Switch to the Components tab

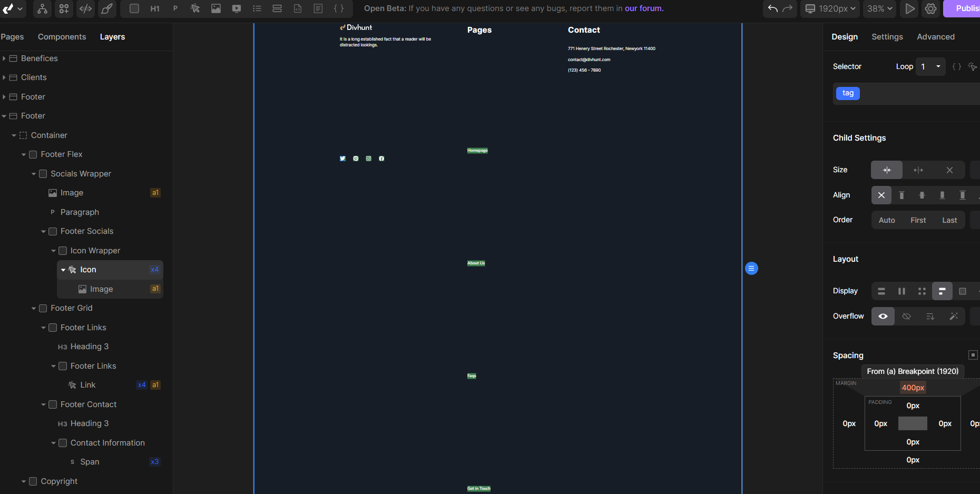[62, 37]
